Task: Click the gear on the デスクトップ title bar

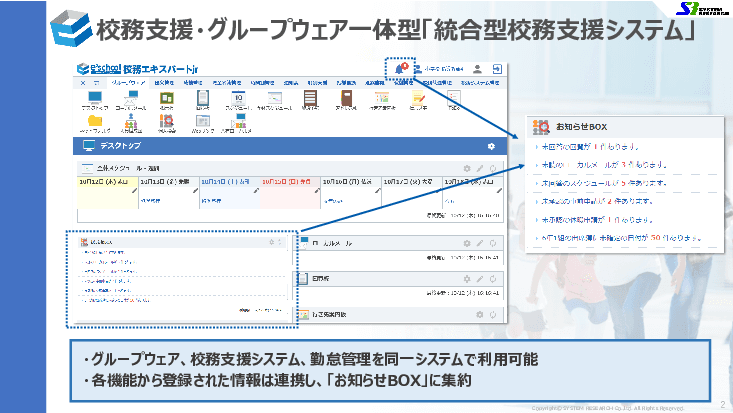Action: [x=491, y=146]
